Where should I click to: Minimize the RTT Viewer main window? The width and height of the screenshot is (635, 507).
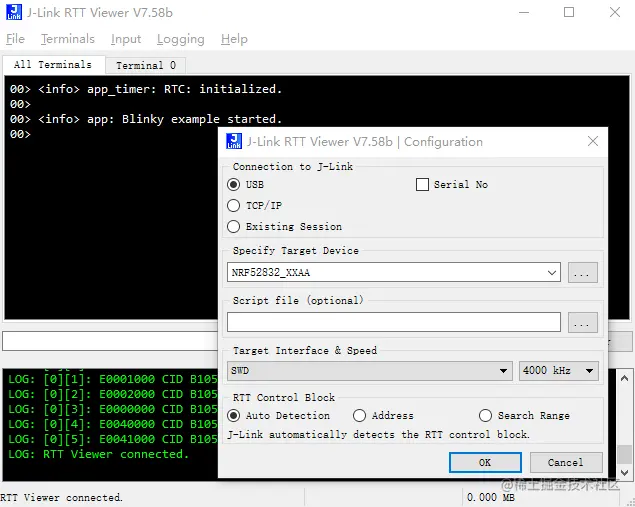click(524, 13)
